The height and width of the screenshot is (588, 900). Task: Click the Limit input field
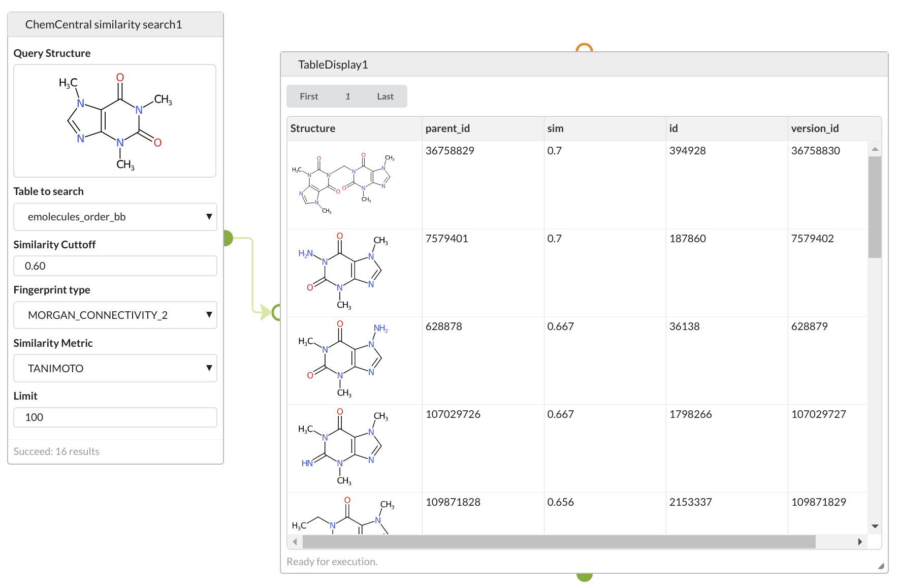[x=115, y=417]
